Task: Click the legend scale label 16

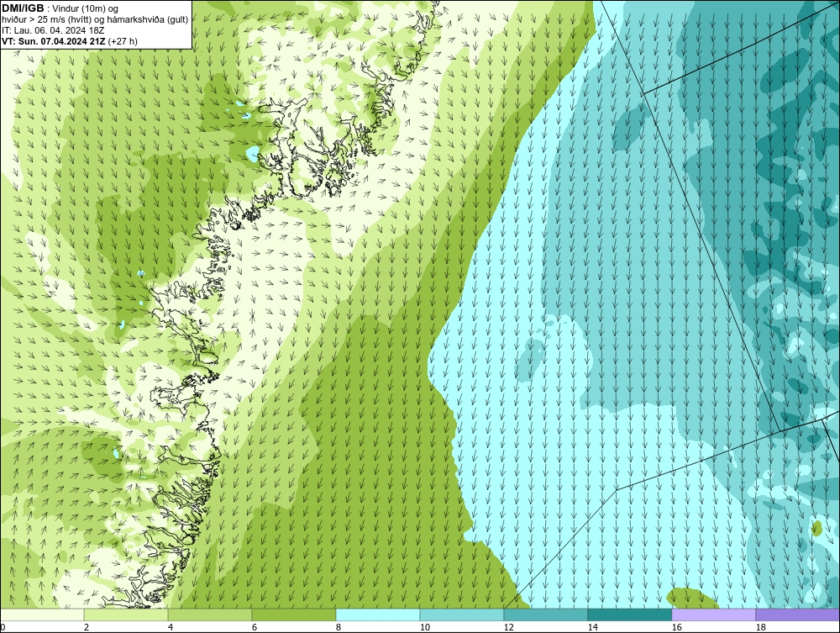Action: [676, 628]
